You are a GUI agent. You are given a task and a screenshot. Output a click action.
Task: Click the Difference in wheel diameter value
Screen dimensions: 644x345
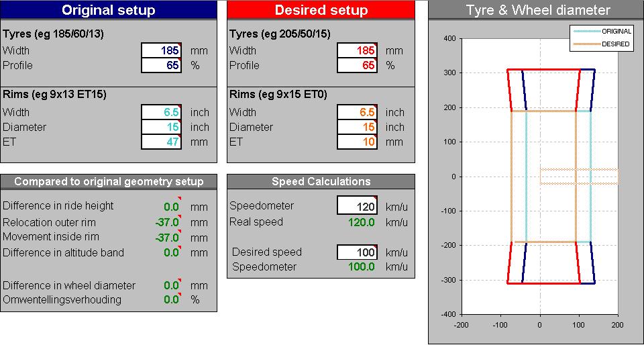[x=171, y=285]
